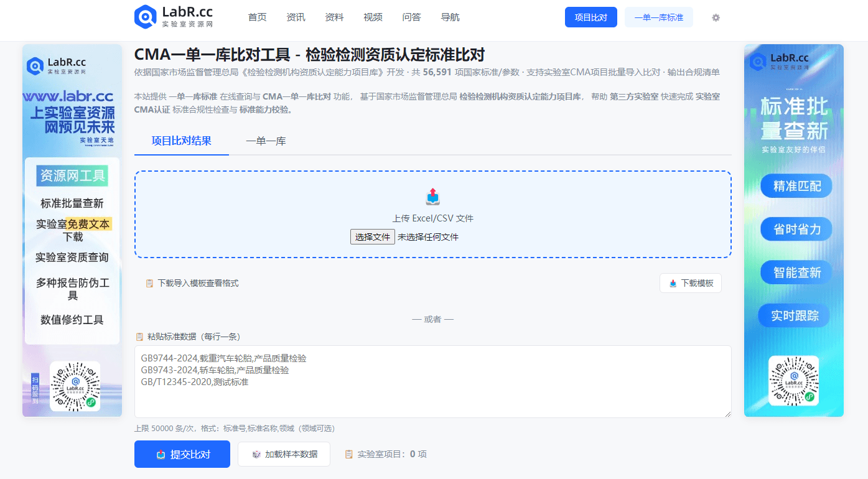The image size is (868, 479).
Task: Click the GB9743-2024 line in the textarea
Action: coord(215,370)
